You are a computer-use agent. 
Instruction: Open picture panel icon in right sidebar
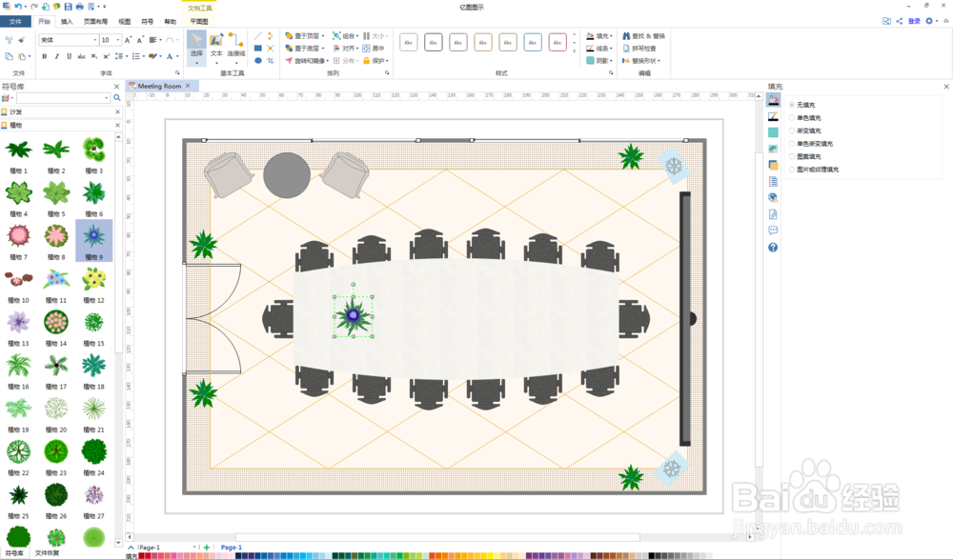pos(773,149)
